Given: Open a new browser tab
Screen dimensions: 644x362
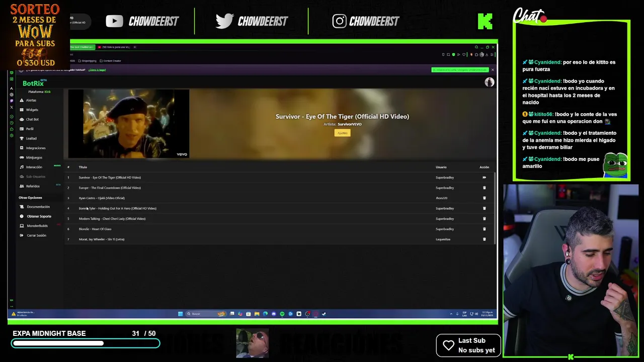Looking at the screenshot, I should (135, 47).
